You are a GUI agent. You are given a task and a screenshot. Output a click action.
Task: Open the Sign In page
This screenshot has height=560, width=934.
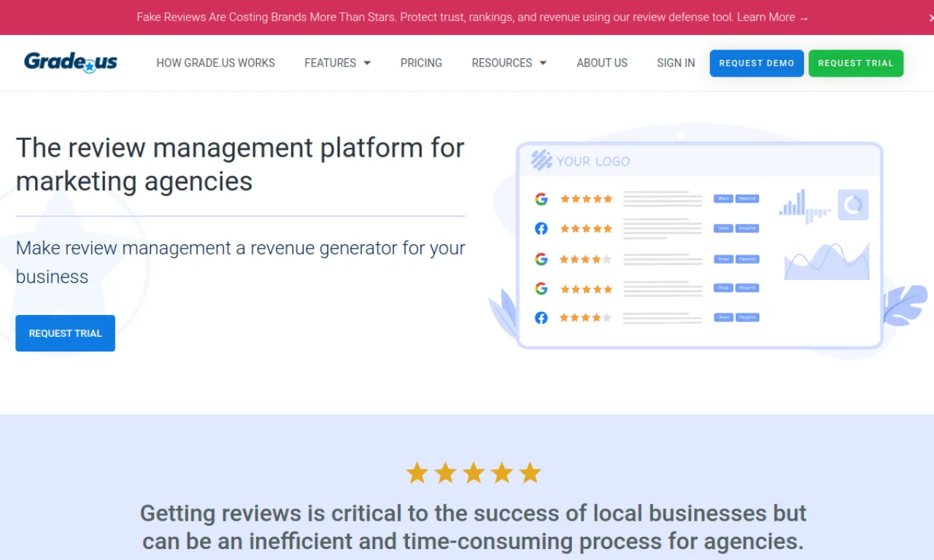click(676, 63)
